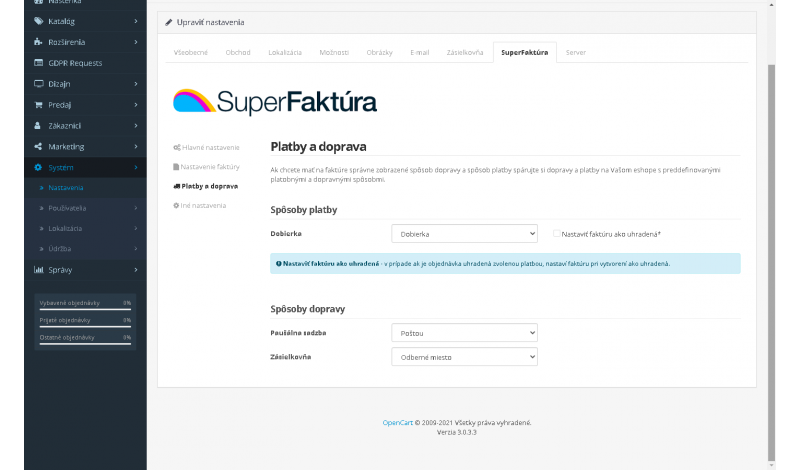The height and width of the screenshot is (470, 800).
Task: Click the Marketing share icon
Action: pyautogui.click(x=38, y=146)
